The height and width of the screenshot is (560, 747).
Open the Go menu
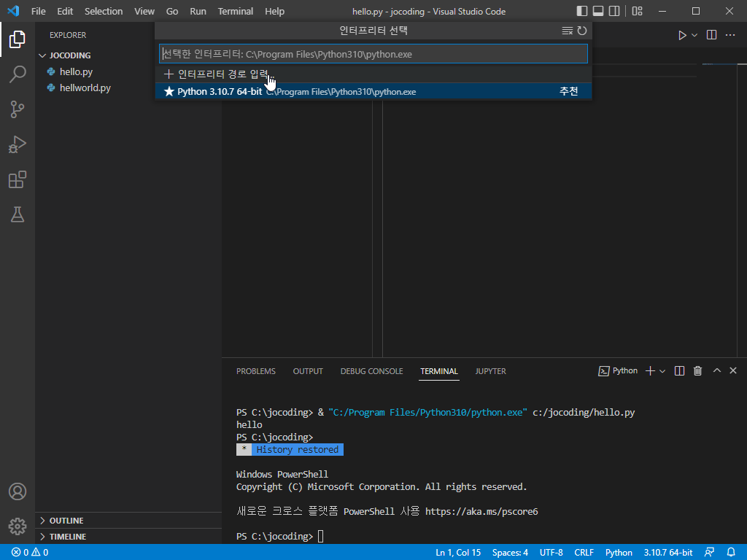pos(172,11)
